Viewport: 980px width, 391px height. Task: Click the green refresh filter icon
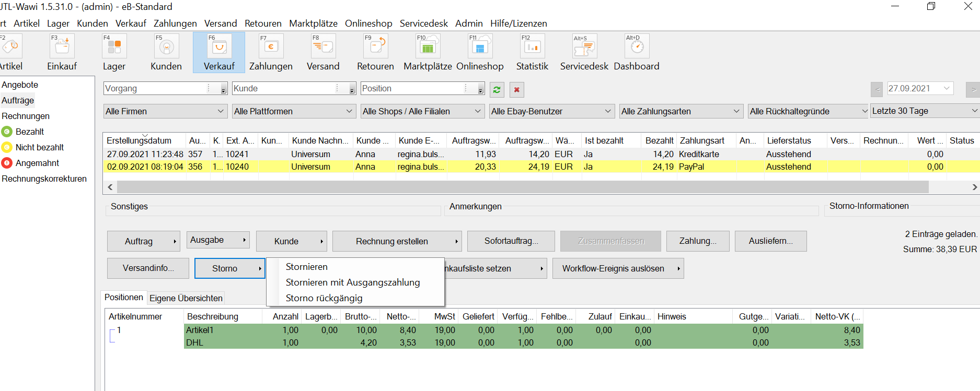click(x=497, y=89)
